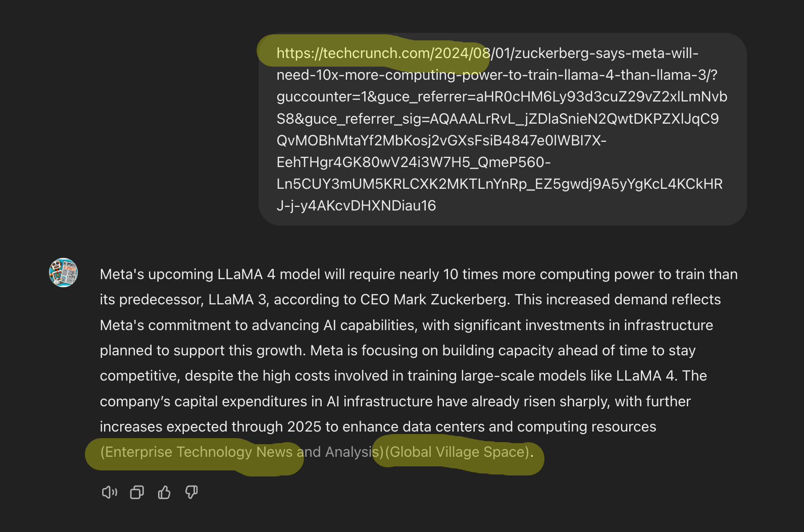Open the Global Village Space citation
The height and width of the screenshot is (532, 804).
coord(458,452)
